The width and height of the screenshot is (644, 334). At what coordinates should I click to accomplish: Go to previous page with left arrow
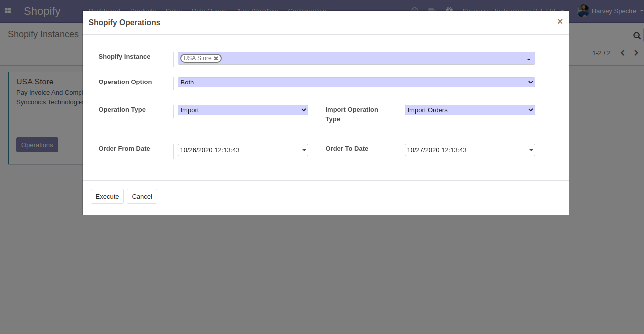click(x=622, y=53)
